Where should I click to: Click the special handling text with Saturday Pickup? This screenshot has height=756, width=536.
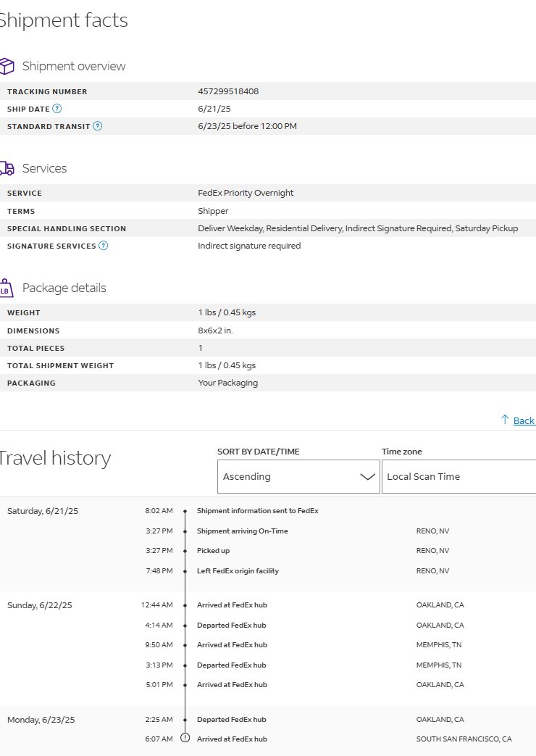coord(358,228)
